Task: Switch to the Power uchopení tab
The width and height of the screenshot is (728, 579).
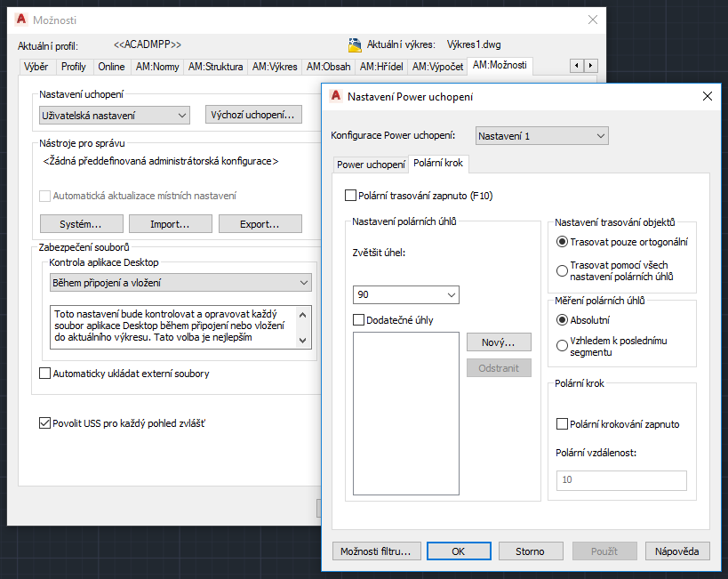Action: pyautogui.click(x=371, y=165)
